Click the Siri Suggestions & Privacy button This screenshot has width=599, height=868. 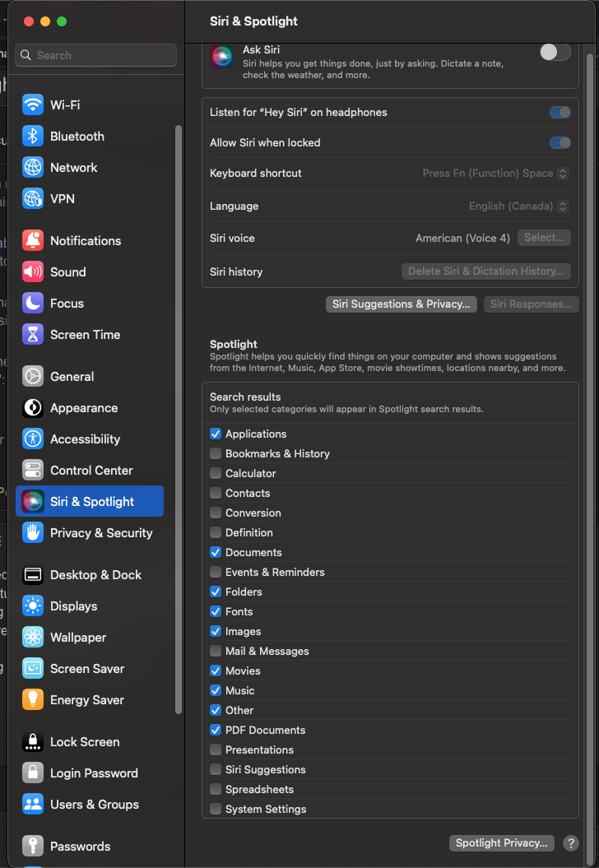[402, 304]
